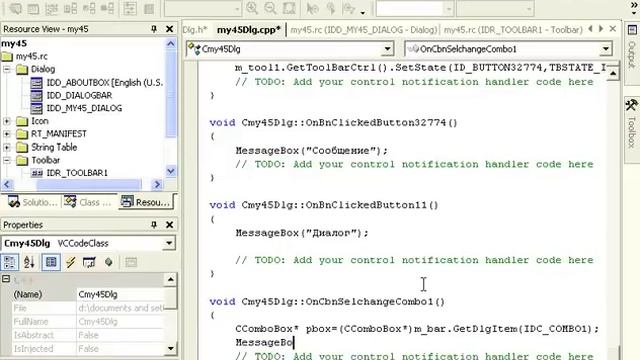This screenshot has width=640, height=360.
Task: Switch to the Solution Explorer tab
Action: pos(32,202)
